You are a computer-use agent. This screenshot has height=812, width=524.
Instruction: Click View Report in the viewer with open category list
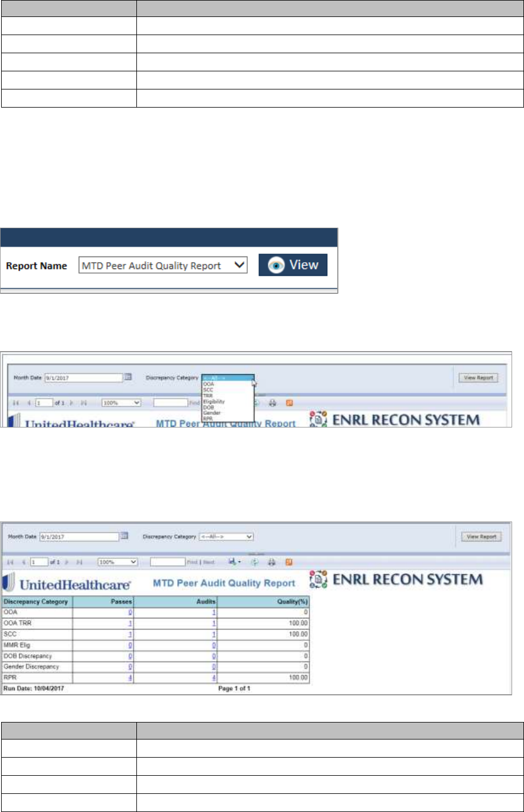click(478, 378)
